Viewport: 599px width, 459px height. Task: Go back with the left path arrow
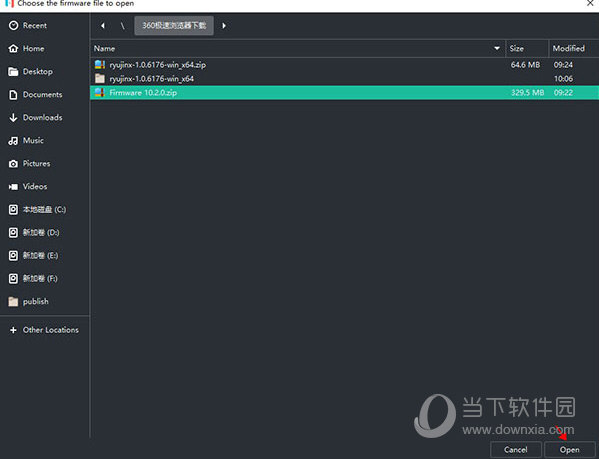103,26
